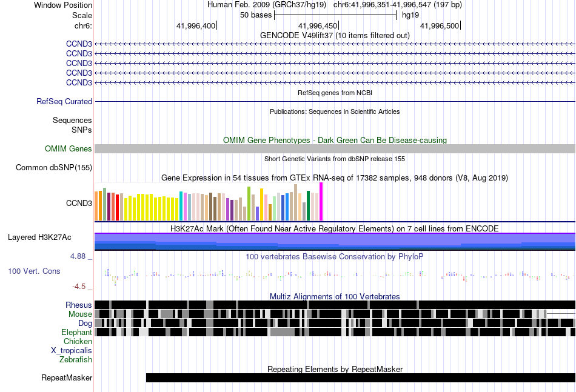Select the chr6: base position label
This screenshot has width=576, height=392.
click(x=83, y=25)
